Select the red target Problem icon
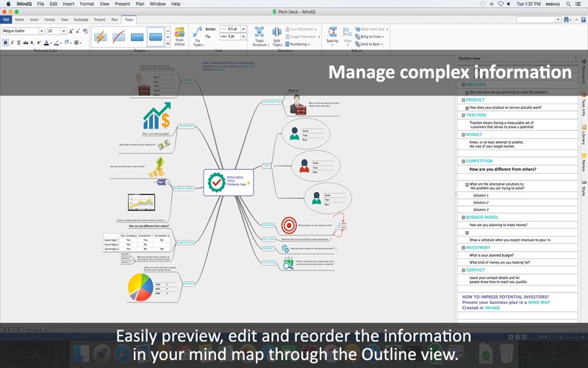 (x=289, y=225)
